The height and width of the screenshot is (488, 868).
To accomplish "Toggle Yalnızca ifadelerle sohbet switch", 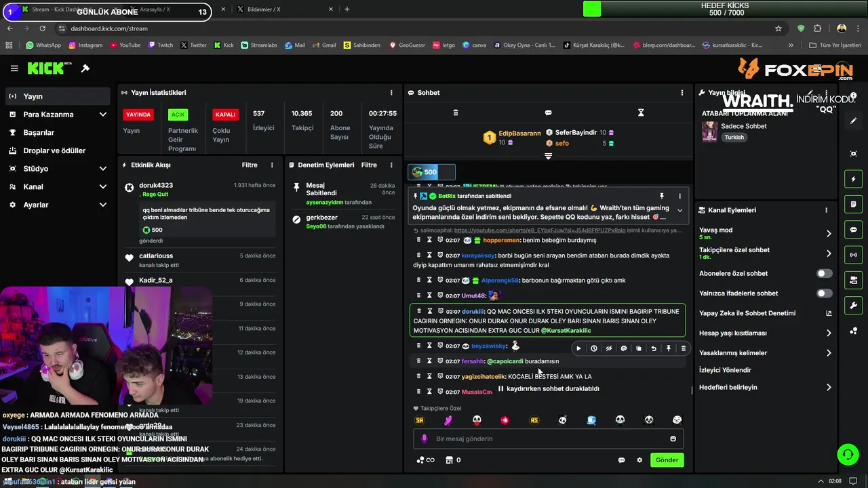I will tap(824, 293).
